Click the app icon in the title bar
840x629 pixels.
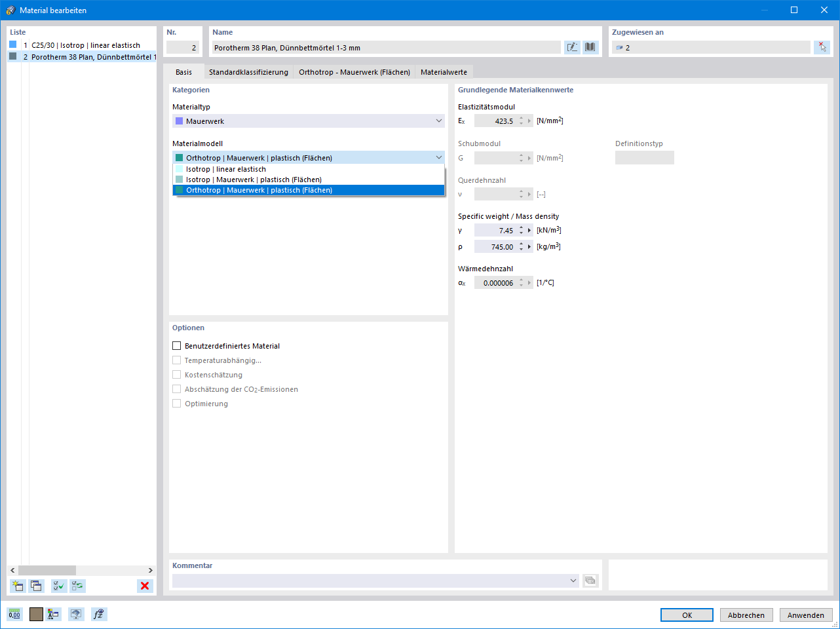pyautogui.click(x=10, y=10)
